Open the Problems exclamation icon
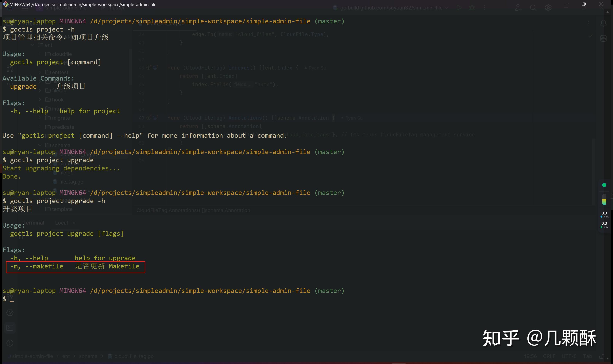The height and width of the screenshot is (364, 613). tap(10, 343)
